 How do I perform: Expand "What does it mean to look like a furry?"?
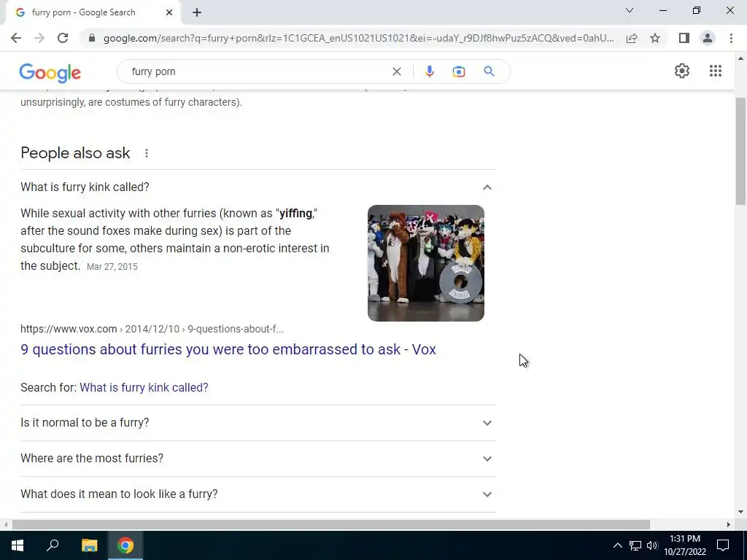(x=258, y=494)
